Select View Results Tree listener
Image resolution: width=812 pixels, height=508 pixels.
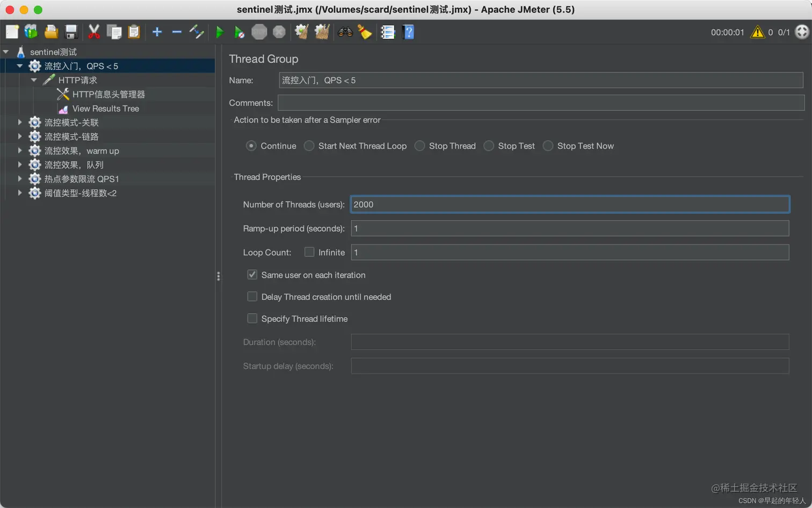[105, 109]
